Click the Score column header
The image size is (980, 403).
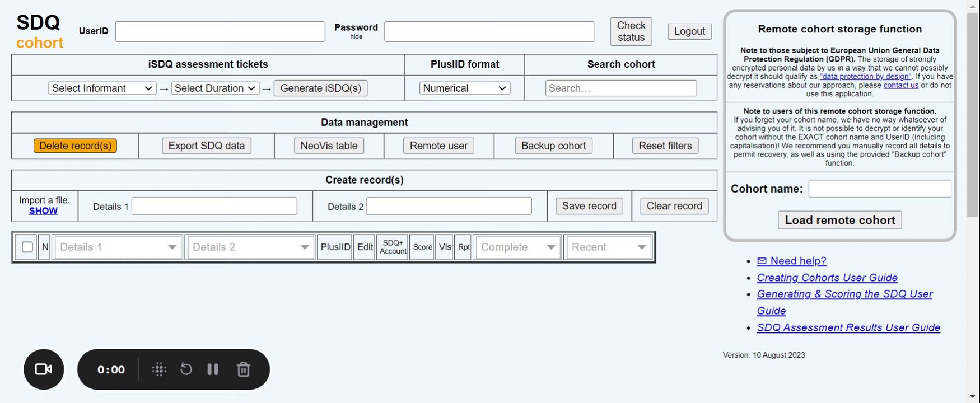(423, 247)
